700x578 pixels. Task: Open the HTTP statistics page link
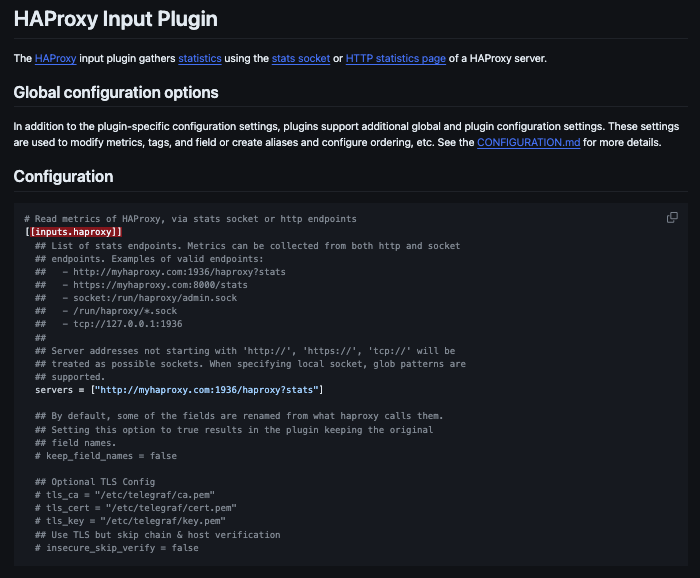click(x=396, y=58)
